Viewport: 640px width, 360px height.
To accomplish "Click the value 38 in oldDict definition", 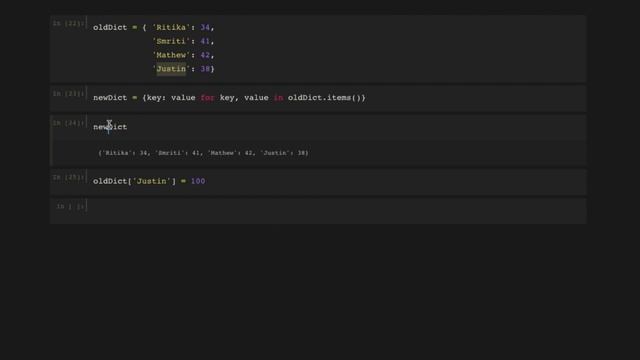I will click(205, 69).
